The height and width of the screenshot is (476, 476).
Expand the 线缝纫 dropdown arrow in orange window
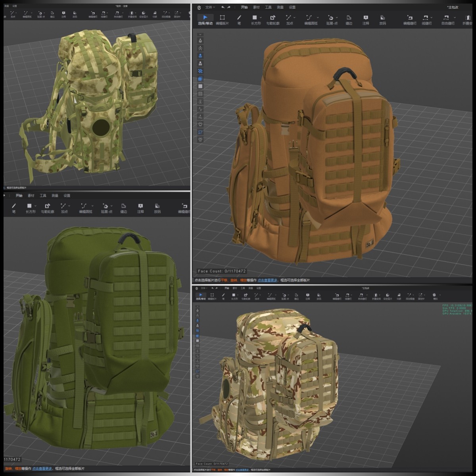[431, 17]
